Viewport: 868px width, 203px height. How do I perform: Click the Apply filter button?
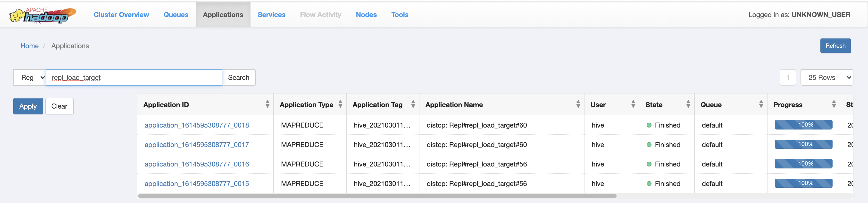click(28, 106)
